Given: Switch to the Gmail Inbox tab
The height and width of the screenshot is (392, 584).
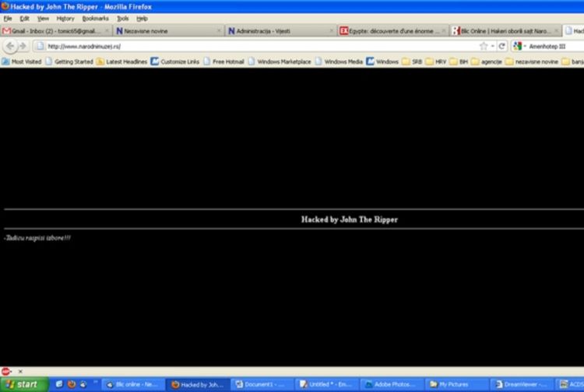Looking at the screenshot, I should [x=56, y=31].
